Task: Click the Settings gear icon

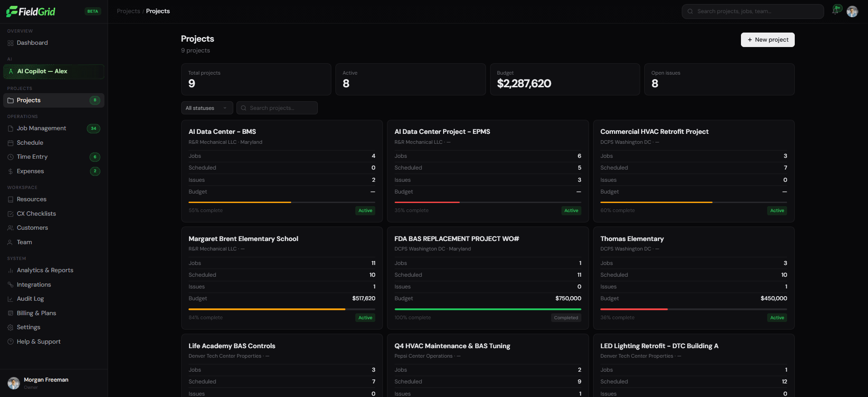Action: 10,327
